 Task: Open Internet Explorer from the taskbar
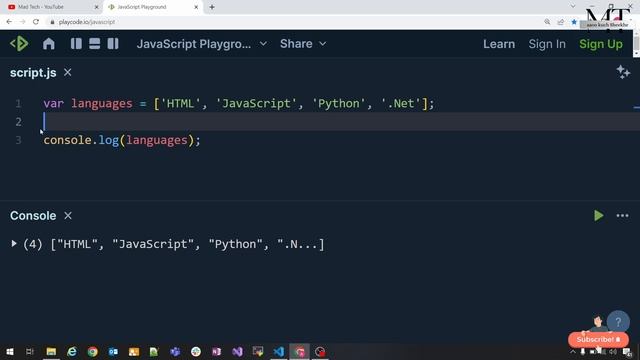click(x=72, y=351)
